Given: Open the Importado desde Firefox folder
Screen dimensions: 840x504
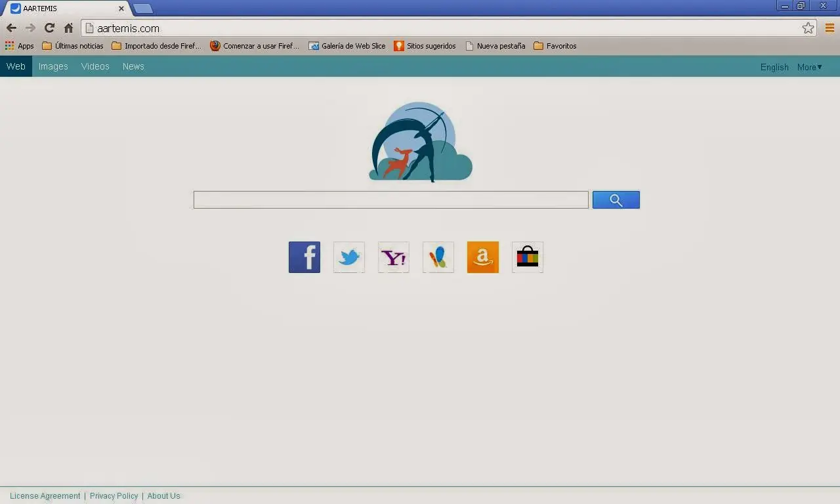Looking at the screenshot, I should pos(157,46).
